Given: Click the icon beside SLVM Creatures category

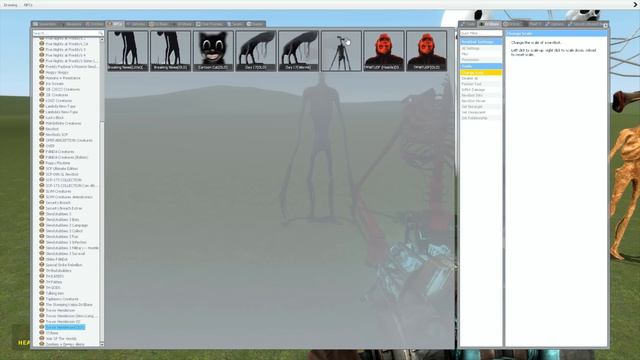Looking at the screenshot, I should [x=42, y=191].
